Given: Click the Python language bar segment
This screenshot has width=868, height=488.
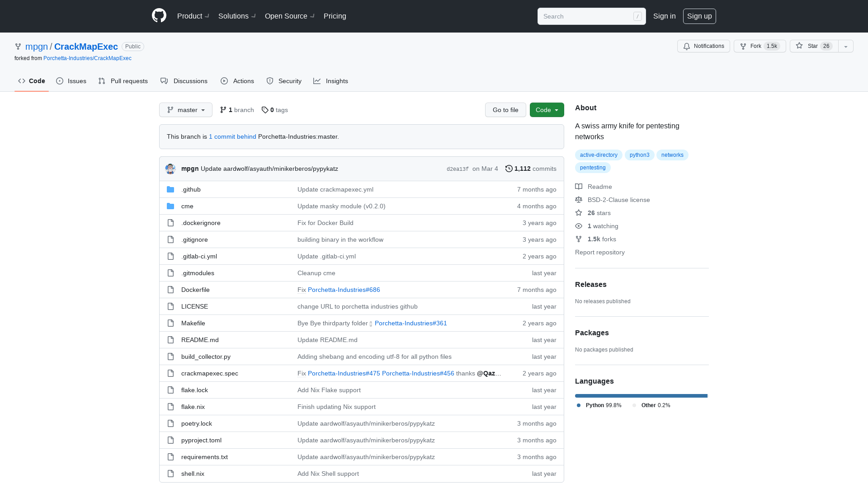Looking at the screenshot, I should click(641, 396).
